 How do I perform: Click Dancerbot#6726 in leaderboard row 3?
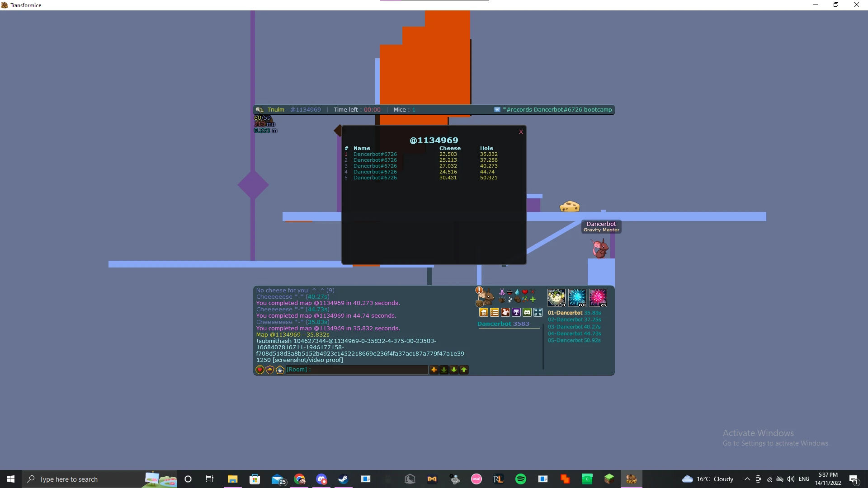point(375,166)
